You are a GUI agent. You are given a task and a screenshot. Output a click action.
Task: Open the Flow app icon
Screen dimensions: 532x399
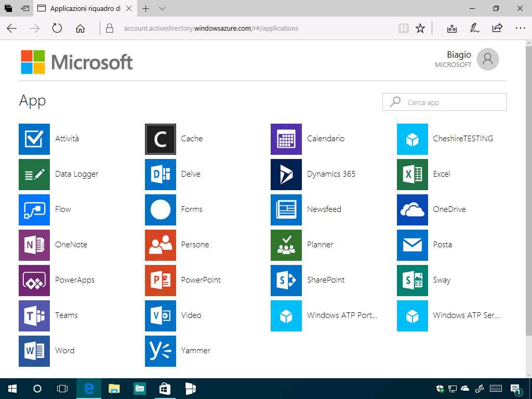(x=34, y=210)
